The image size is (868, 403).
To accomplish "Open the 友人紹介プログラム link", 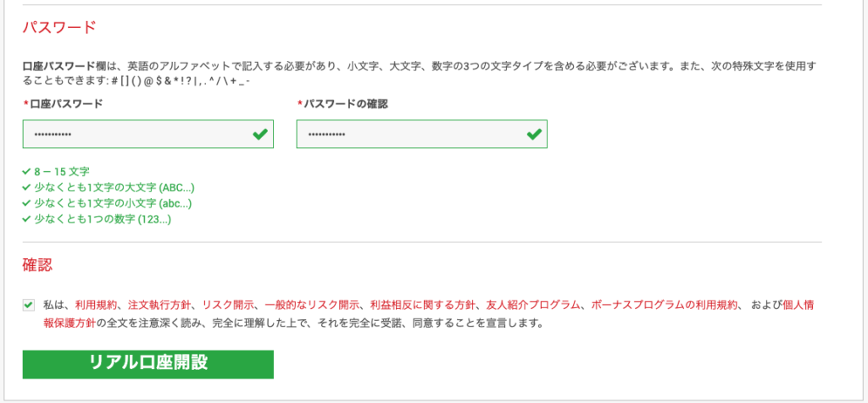I will 532,305.
